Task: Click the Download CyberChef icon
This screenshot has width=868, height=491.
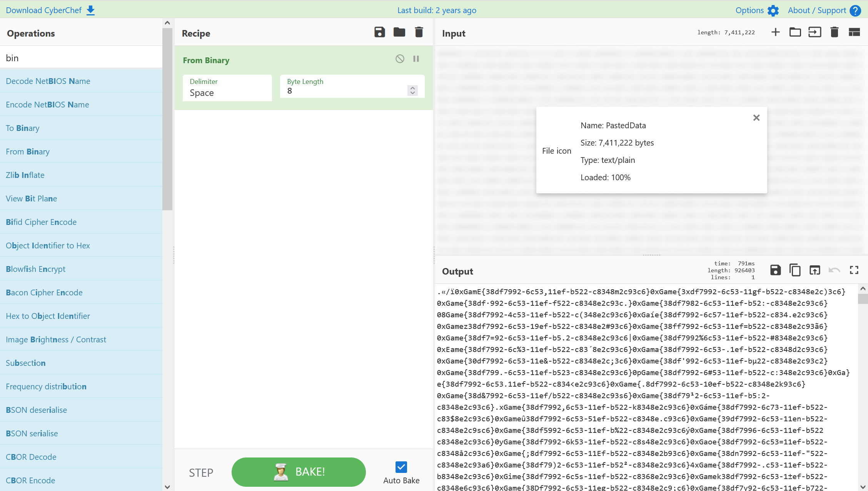Action: click(x=91, y=10)
